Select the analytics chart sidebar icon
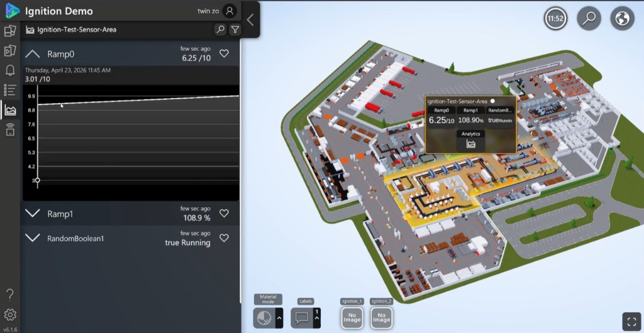This screenshot has height=333, width=644. click(10, 110)
